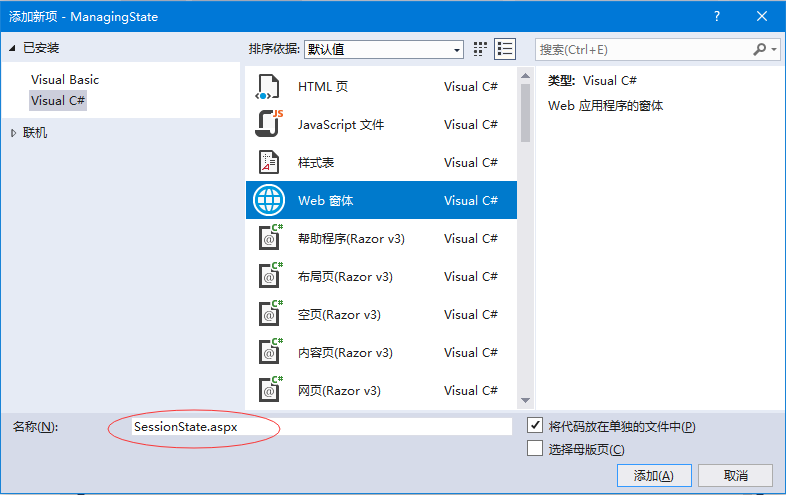Select the HTML 页 template icon

(266, 87)
